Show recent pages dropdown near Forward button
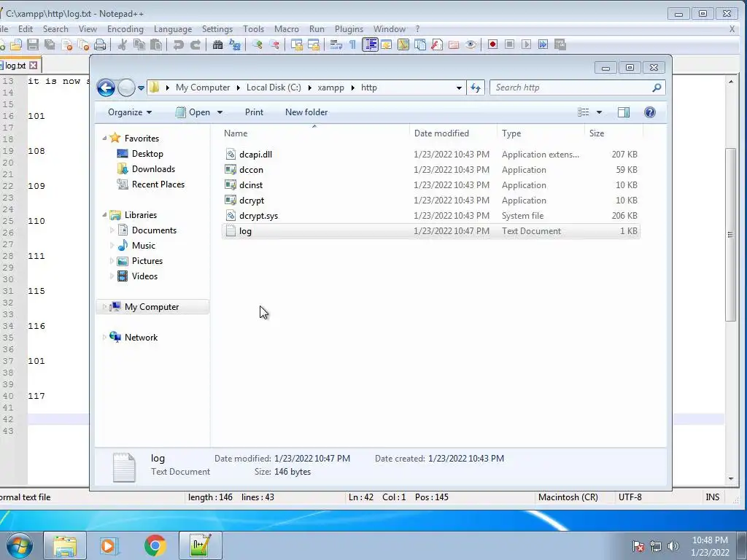Image resolution: width=747 pixels, height=560 pixels. [141, 88]
